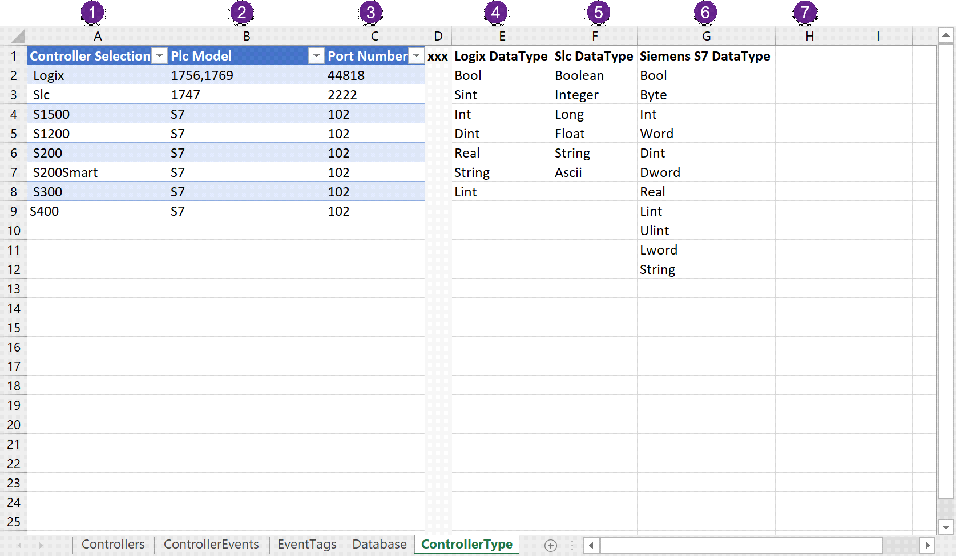This screenshot has height=557, width=957.
Task: Select row 9 header
Action: pos(13,211)
